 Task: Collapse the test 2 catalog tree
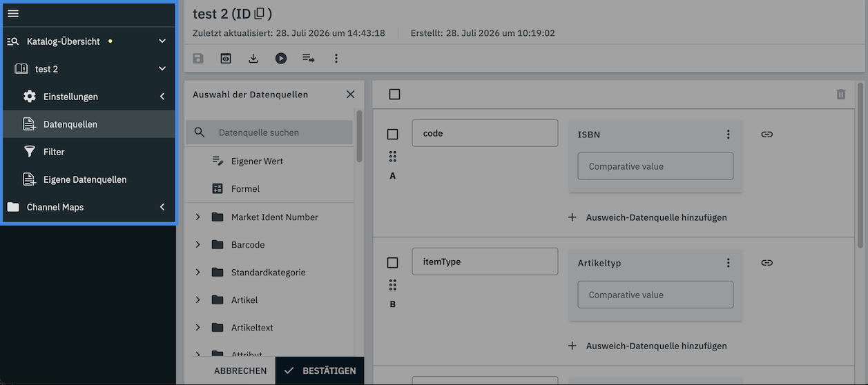pos(162,69)
